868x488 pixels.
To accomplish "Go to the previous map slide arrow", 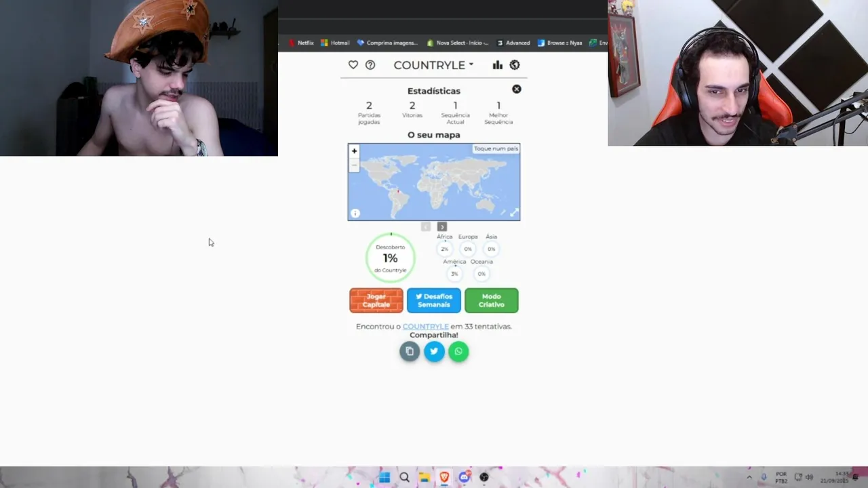I will click(x=426, y=227).
